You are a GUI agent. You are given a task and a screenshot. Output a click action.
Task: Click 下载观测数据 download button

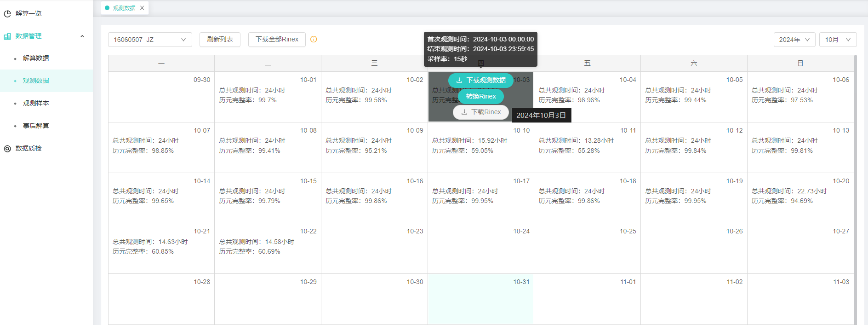click(480, 81)
